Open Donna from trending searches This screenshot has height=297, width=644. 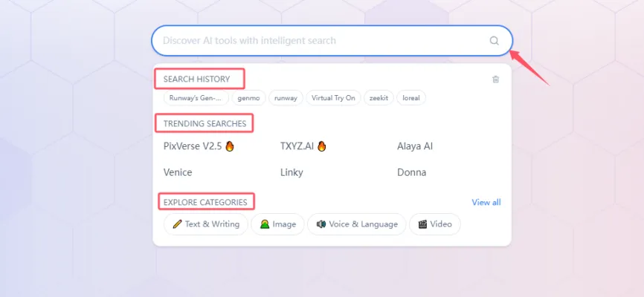(412, 172)
